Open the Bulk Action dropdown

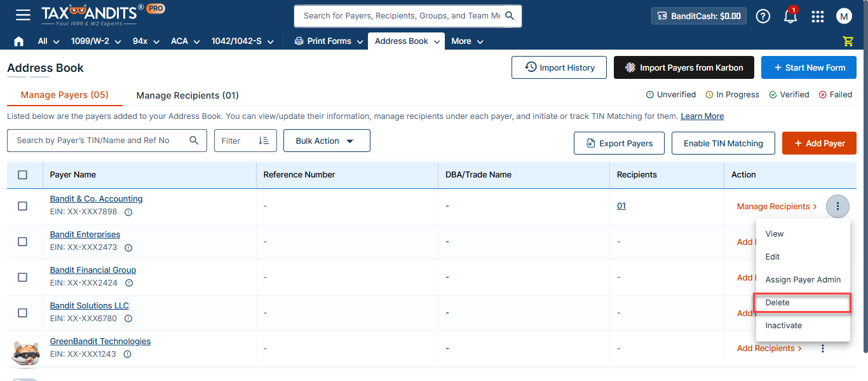327,141
